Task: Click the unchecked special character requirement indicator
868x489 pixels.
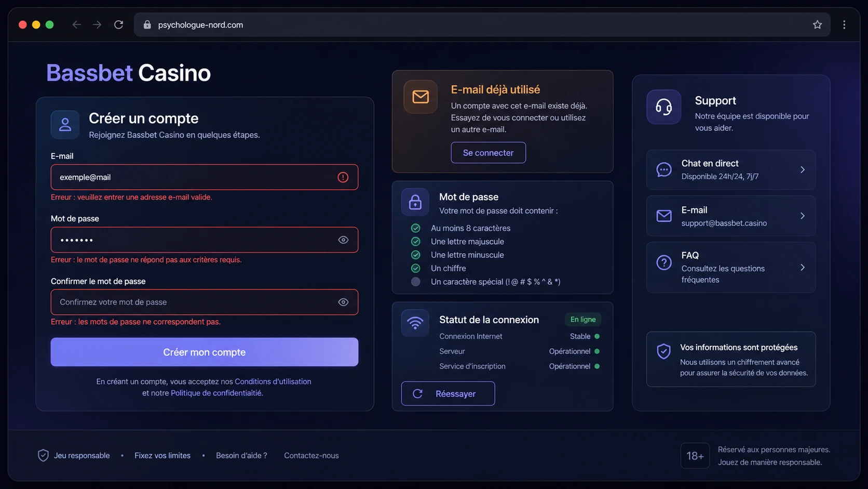Action: [x=416, y=282]
